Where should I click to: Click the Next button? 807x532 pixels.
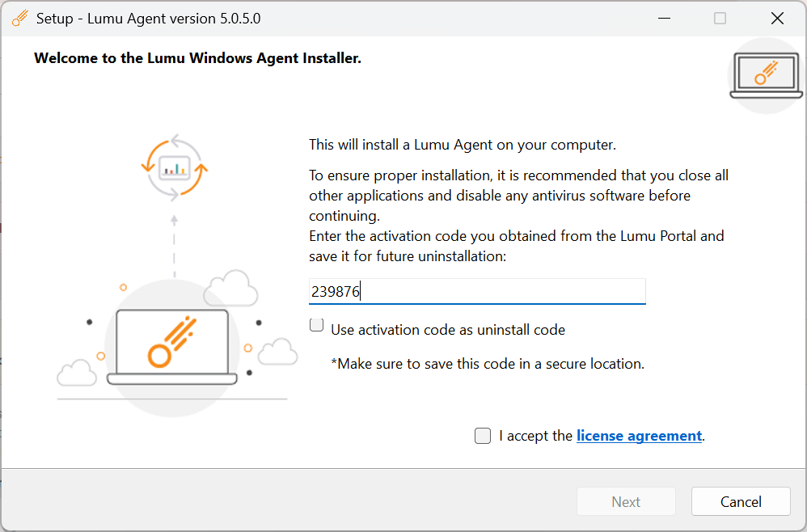(626, 501)
